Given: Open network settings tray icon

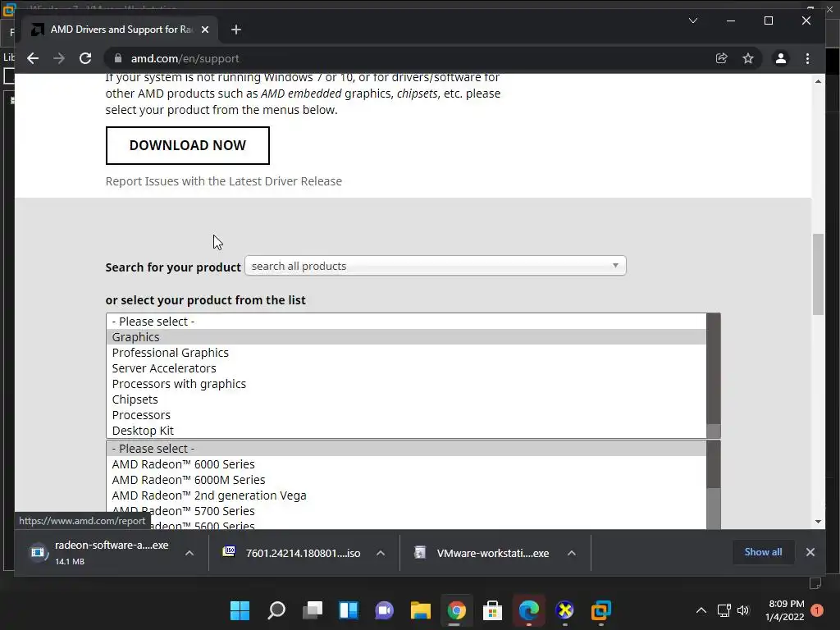Looking at the screenshot, I should tap(724, 610).
